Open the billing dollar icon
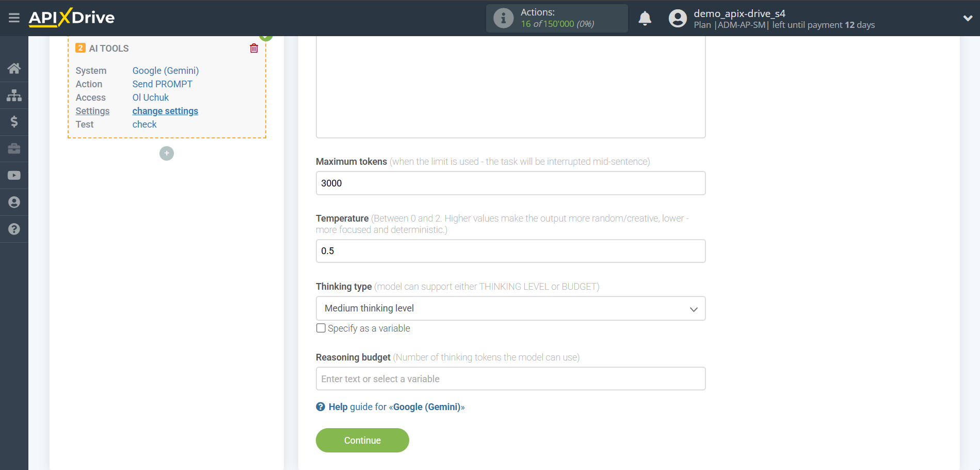Screen dimensions: 980x470 [x=14, y=122]
